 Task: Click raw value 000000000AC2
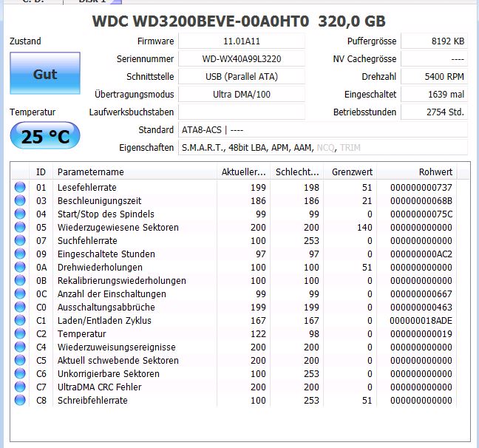click(x=421, y=254)
